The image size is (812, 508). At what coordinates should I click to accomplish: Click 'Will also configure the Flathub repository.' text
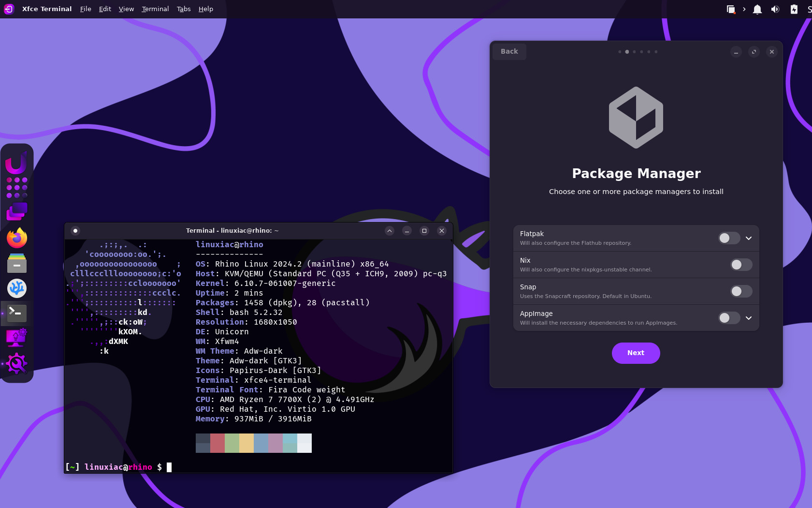576,243
